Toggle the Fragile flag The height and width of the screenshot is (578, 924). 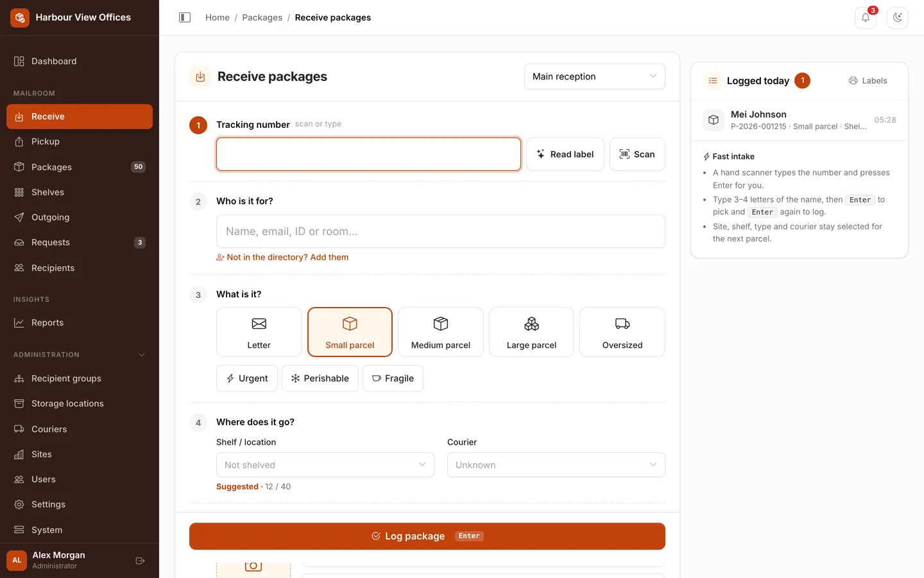pos(393,378)
